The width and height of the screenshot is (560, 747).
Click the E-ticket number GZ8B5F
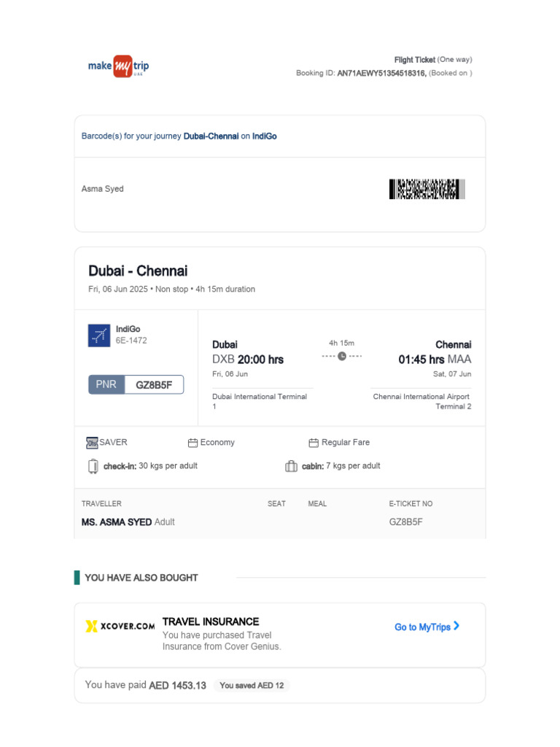[405, 522]
